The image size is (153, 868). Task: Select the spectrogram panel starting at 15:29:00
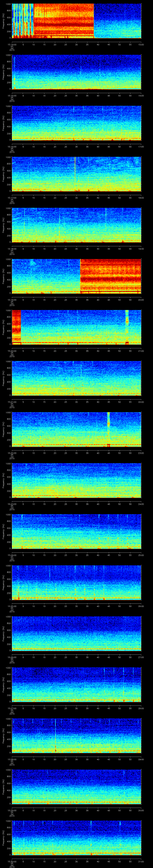coord(77,786)
